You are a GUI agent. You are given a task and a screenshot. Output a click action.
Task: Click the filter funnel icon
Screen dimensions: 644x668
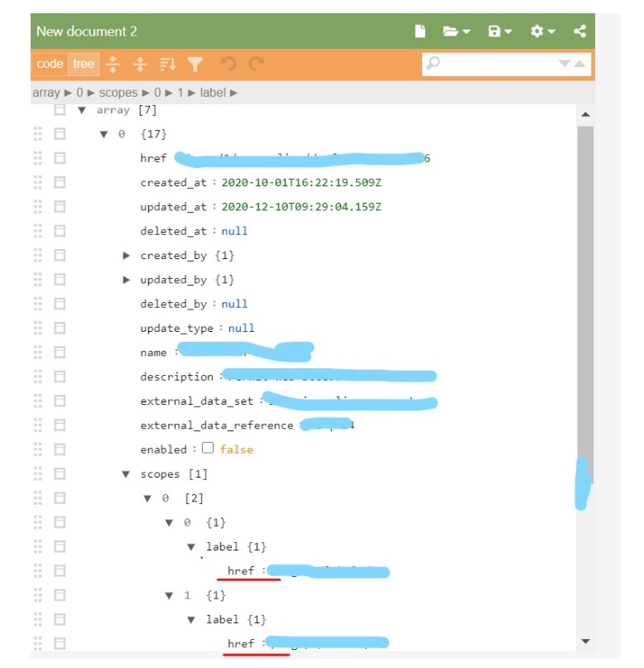[x=195, y=64]
